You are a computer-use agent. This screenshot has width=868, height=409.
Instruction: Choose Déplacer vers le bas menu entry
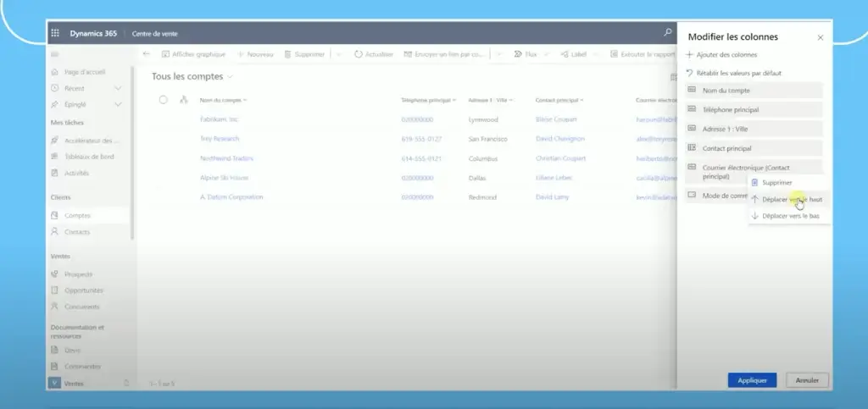pyautogui.click(x=789, y=216)
